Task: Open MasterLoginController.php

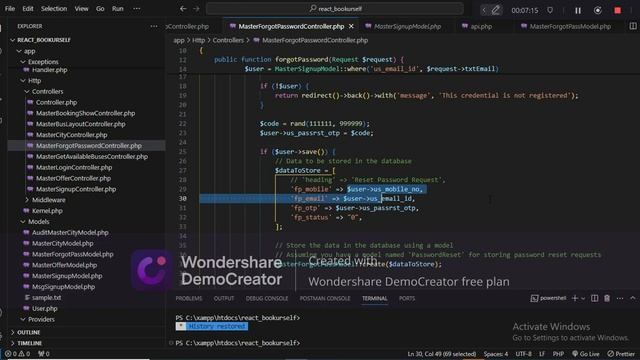Action: point(74,167)
